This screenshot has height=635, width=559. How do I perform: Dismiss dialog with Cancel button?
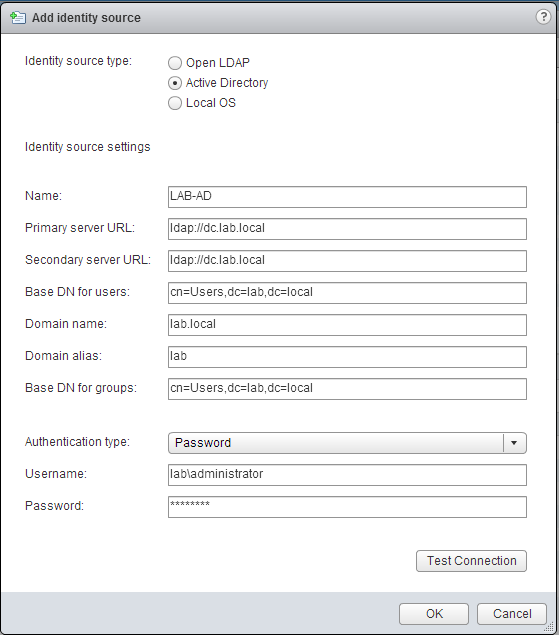tap(512, 614)
